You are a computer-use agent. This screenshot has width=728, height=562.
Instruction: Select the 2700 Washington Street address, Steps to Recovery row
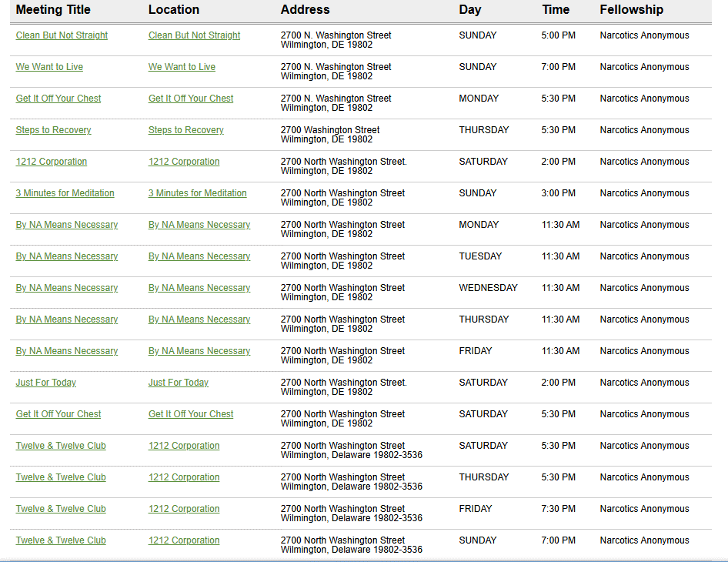pyautogui.click(x=330, y=135)
